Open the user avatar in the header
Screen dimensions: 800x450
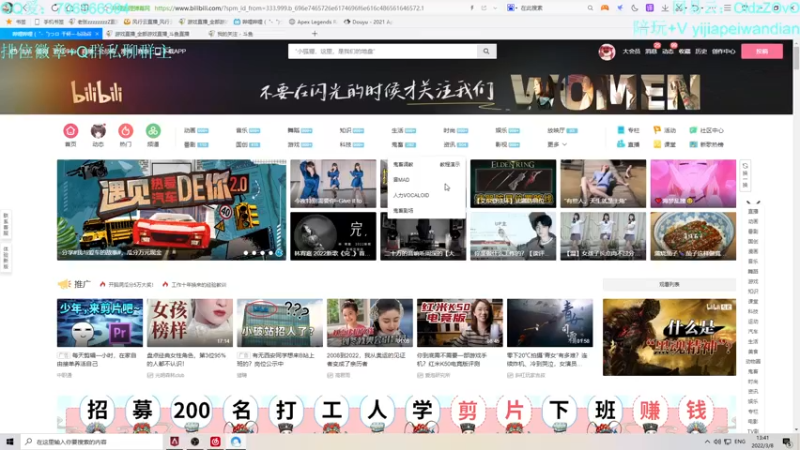[607, 52]
